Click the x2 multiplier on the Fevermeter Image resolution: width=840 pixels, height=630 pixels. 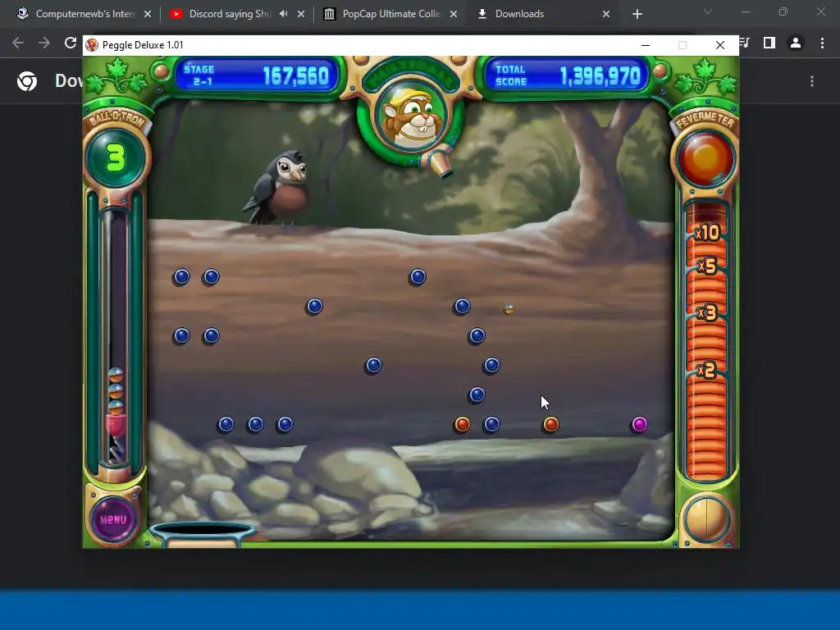tap(706, 370)
